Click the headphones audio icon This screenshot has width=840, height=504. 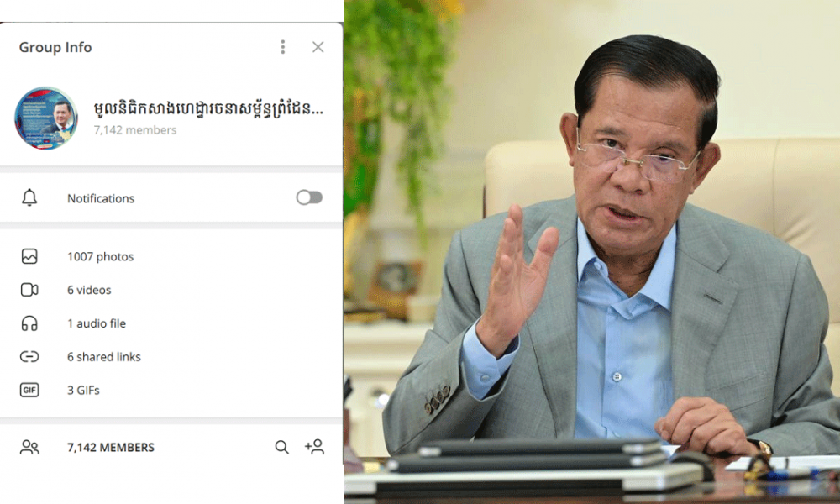pos(29,323)
